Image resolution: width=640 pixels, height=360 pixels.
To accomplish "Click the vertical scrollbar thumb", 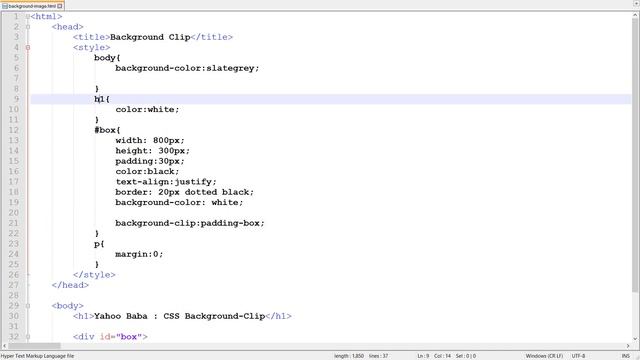I will tap(635, 155).
